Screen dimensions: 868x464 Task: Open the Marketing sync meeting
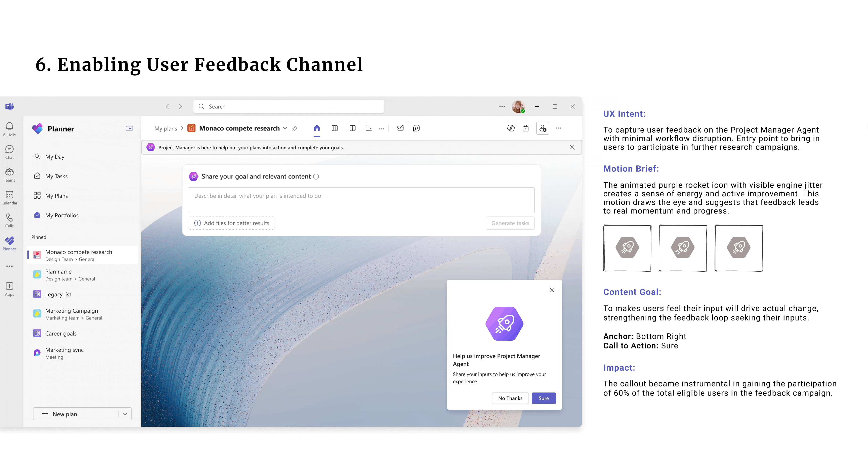click(x=82, y=353)
